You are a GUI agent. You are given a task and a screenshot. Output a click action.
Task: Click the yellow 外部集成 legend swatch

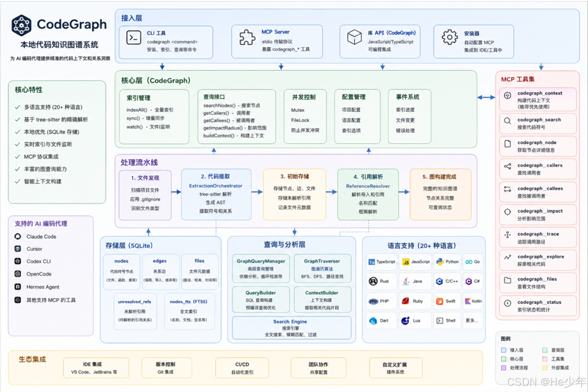pyautogui.click(x=544, y=368)
